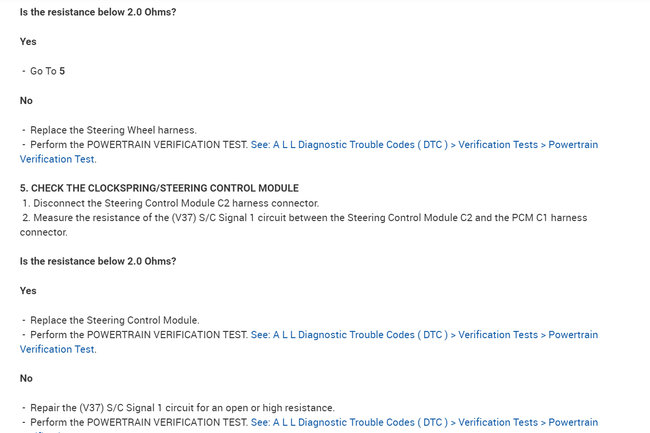Click the topmost 'Is the resistance below 2.0 Ohms?' question
The image size is (650, 433).
click(98, 12)
